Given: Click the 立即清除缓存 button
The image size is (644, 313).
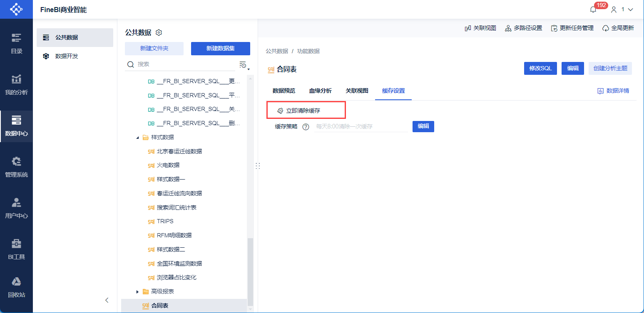Looking at the screenshot, I should pyautogui.click(x=299, y=111).
